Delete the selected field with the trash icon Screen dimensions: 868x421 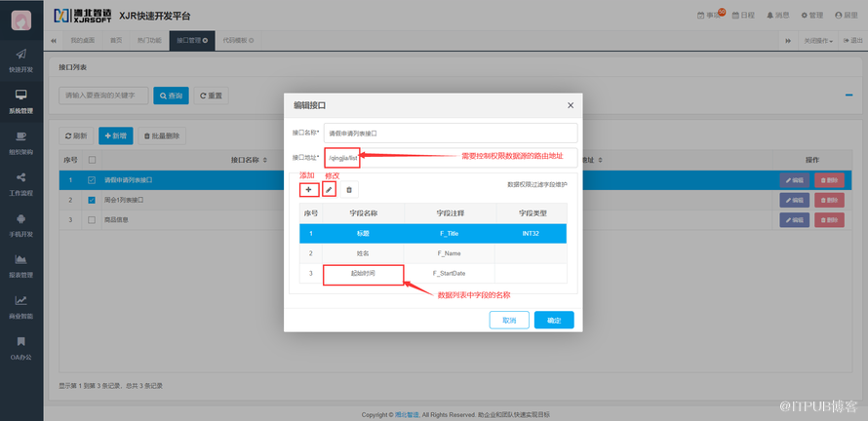click(349, 190)
